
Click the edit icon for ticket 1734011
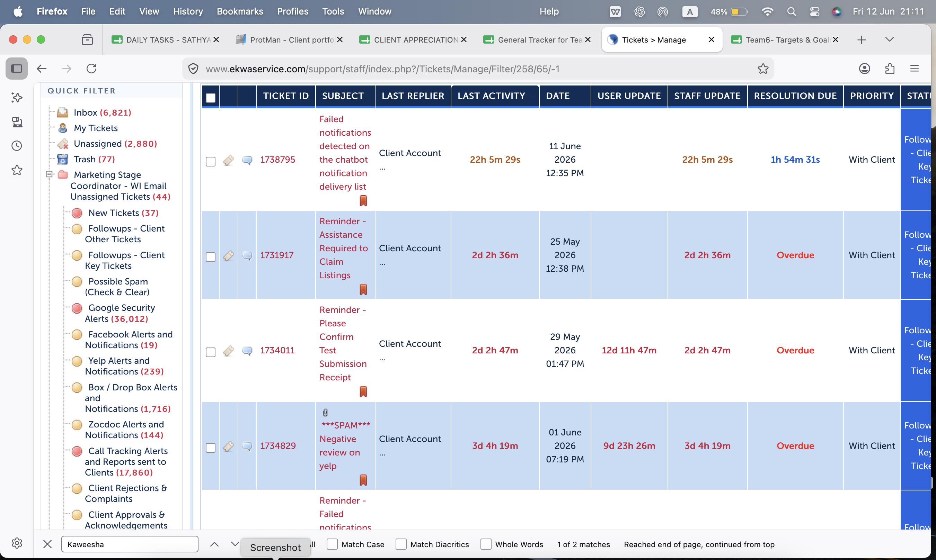(228, 351)
